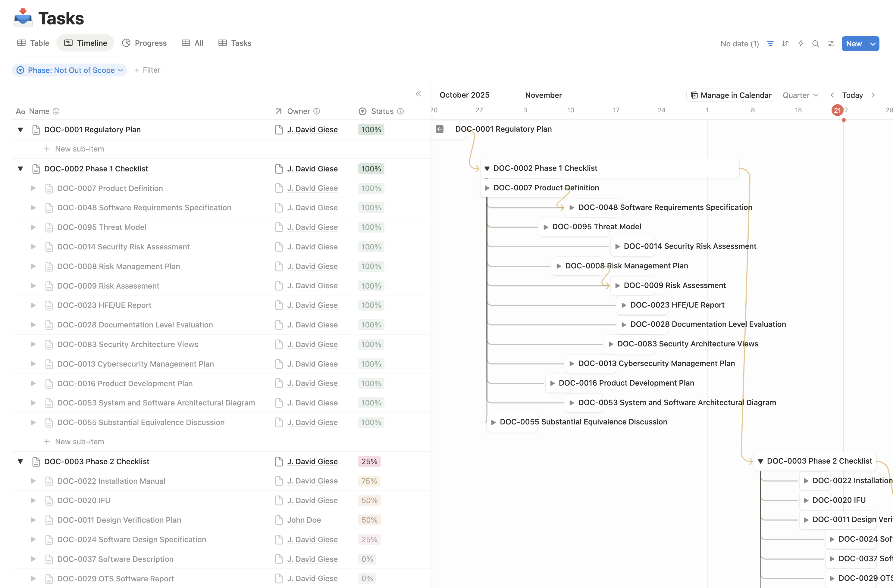Go to previous timeline period arrow
This screenshot has width=893, height=588.
[x=832, y=95]
